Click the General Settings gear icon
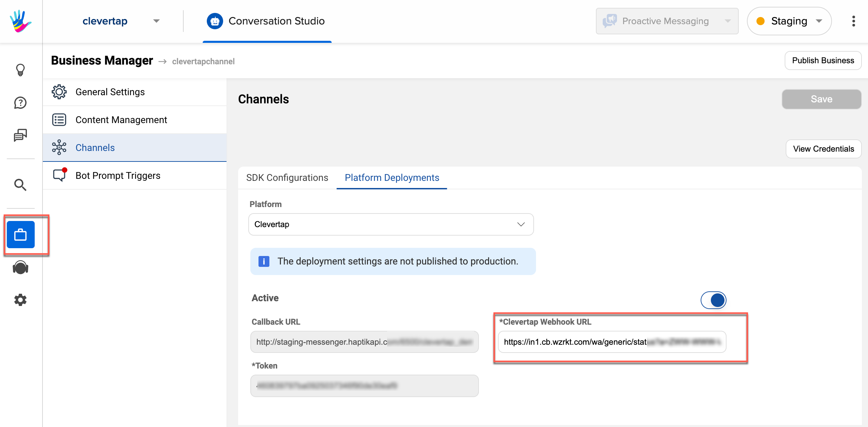The height and width of the screenshot is (427, 868). 59,92
